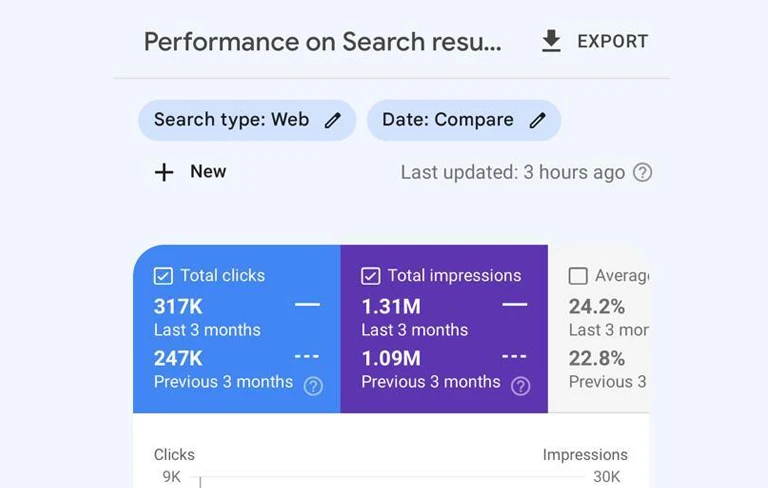The height and width of the screenshot is (488, 768).
Task: Open help icon in Total clicks card
Action: pos(313,386)
